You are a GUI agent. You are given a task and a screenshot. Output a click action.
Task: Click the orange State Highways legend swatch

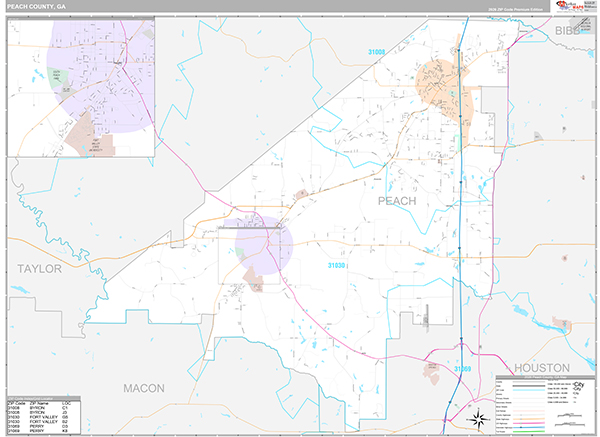point(529,419)
